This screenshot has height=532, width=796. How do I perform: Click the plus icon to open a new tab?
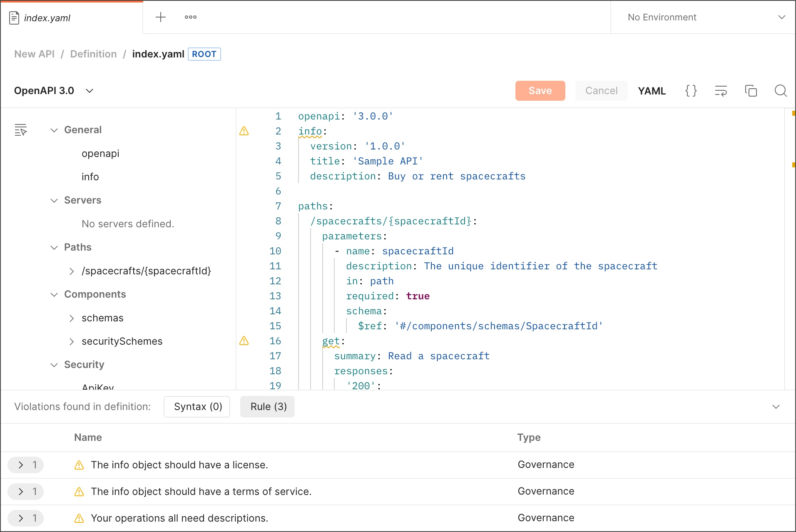161,17
